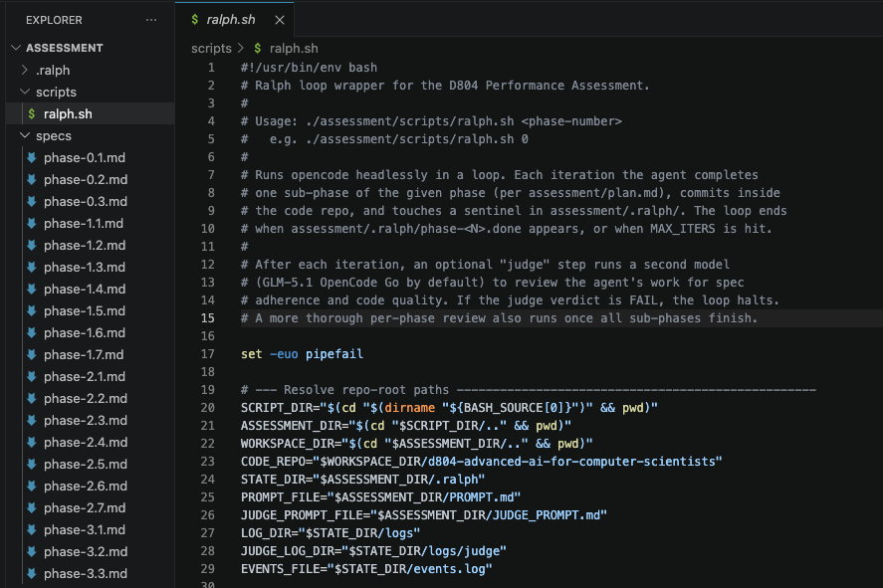883x588 pixels.
Task: Select the ralph.sh editor tab
Action: click(234, 20)
